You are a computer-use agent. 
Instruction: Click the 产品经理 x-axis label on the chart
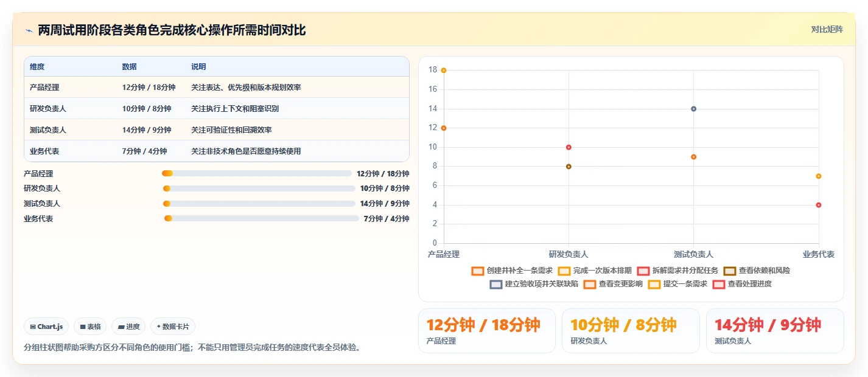[444, 254]
